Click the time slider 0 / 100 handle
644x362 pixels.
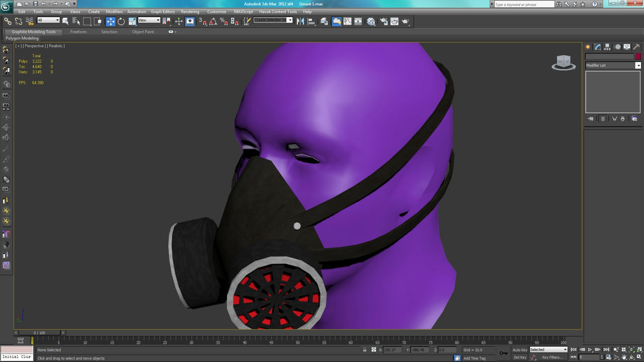click(x=39, y=332)
